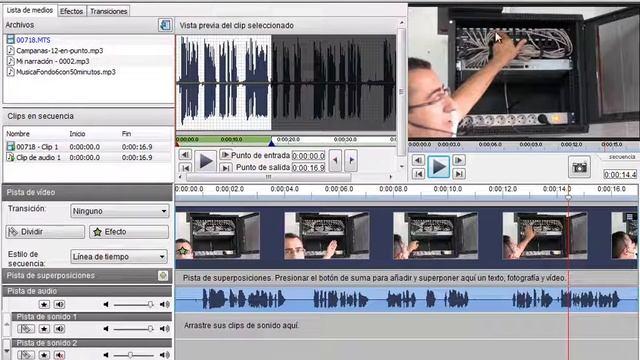Click clip preview vertical scrollbar up arrow
The width and height of the screenshot is (640, 360).
pyautogui.click(x=401, y=23)
